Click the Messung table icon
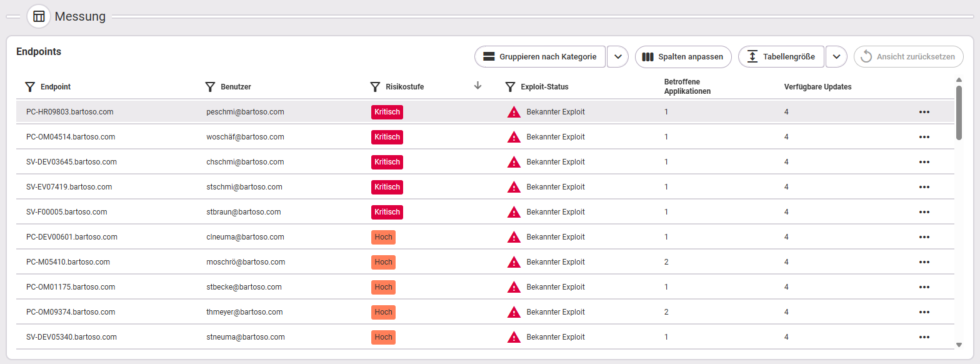This screenshot has width=980, height=364. click(x=39, y=16)
